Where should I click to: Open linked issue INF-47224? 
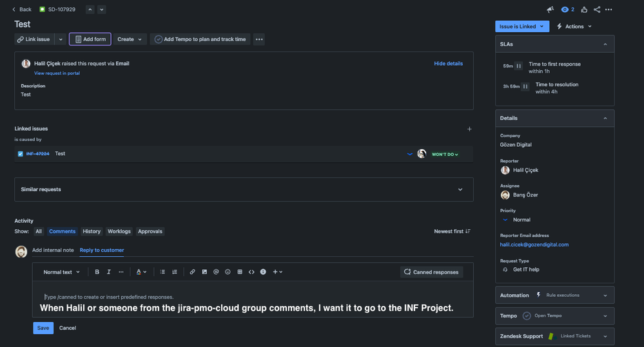tap(38, 154)
